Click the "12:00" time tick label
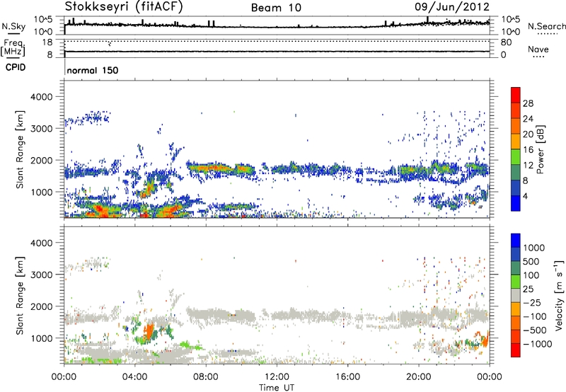Viewport: 566px width, 392px height. coord(277,377)
